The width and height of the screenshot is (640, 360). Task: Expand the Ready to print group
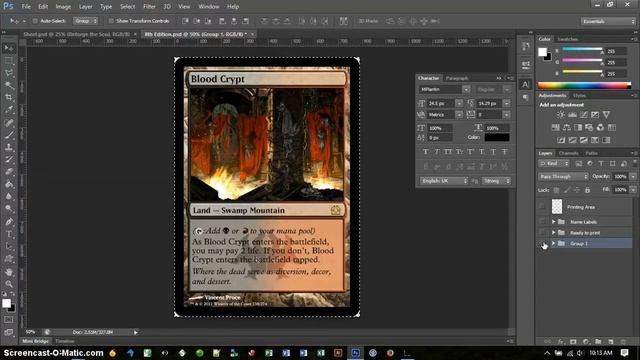(553, 233)
